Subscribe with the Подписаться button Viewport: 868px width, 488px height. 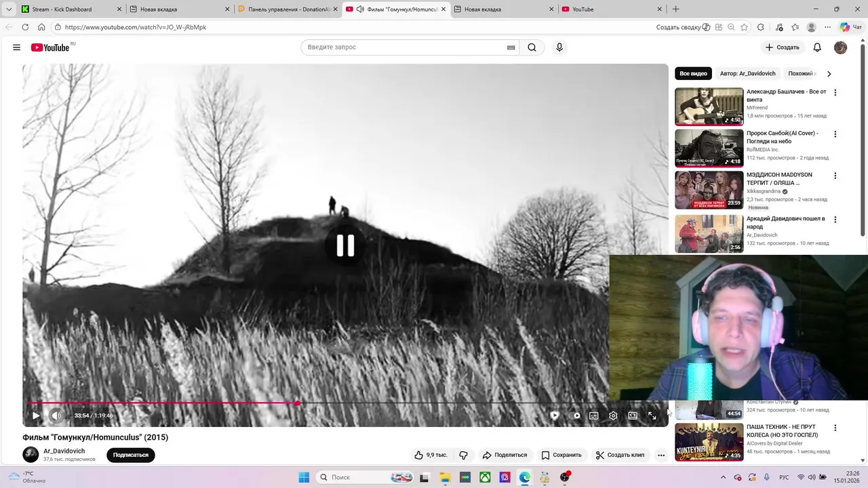pyautogui.click(x=131, y=455)
